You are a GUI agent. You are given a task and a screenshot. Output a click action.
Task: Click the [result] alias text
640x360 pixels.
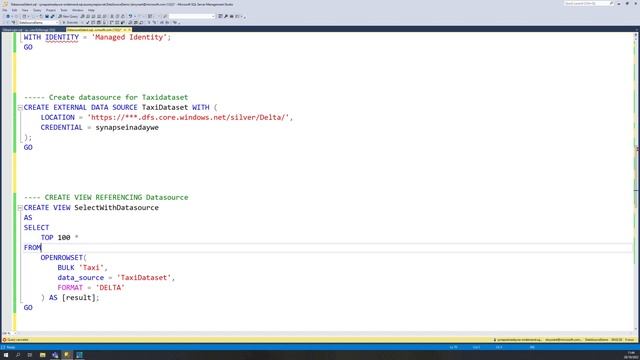point(78,298)
